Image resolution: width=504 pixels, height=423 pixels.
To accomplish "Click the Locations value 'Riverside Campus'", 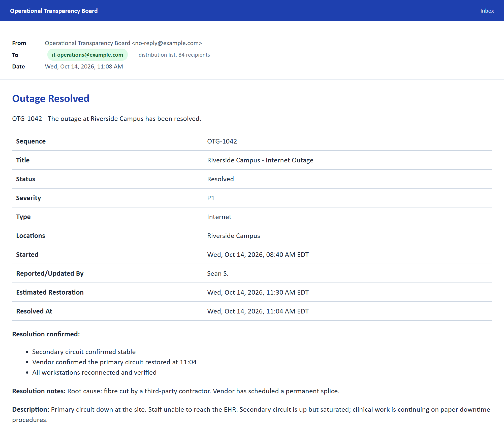I will [233, 236].
